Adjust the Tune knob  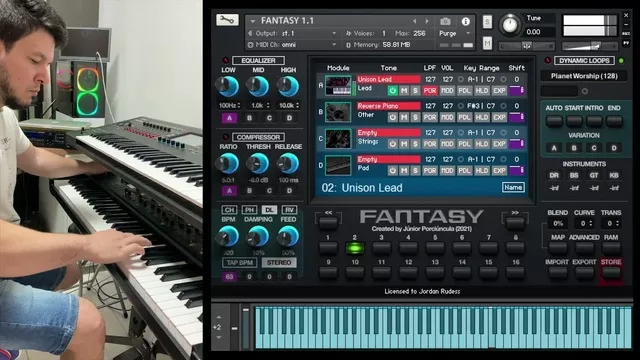click(x=510, y=24)
